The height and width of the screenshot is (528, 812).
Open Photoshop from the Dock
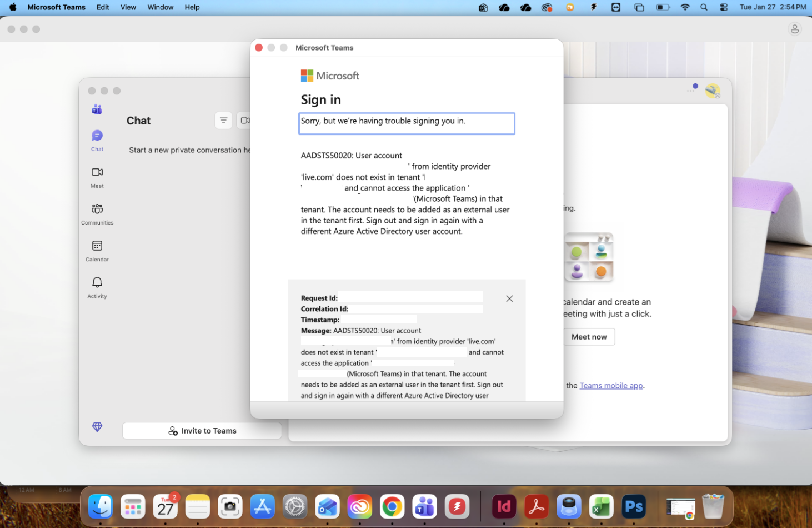click(x=634, y=506)
